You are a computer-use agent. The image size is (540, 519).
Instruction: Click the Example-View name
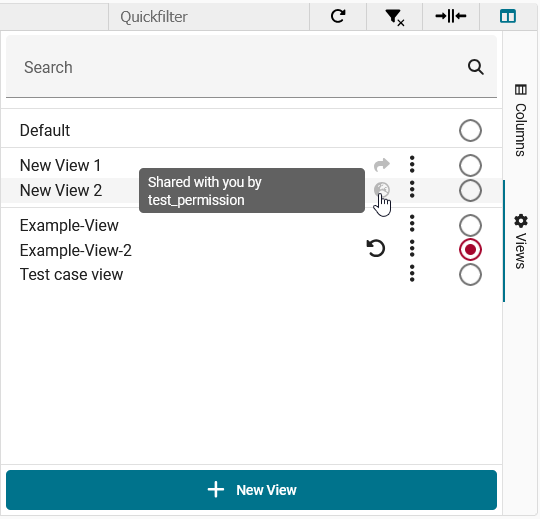pos(69,226)
